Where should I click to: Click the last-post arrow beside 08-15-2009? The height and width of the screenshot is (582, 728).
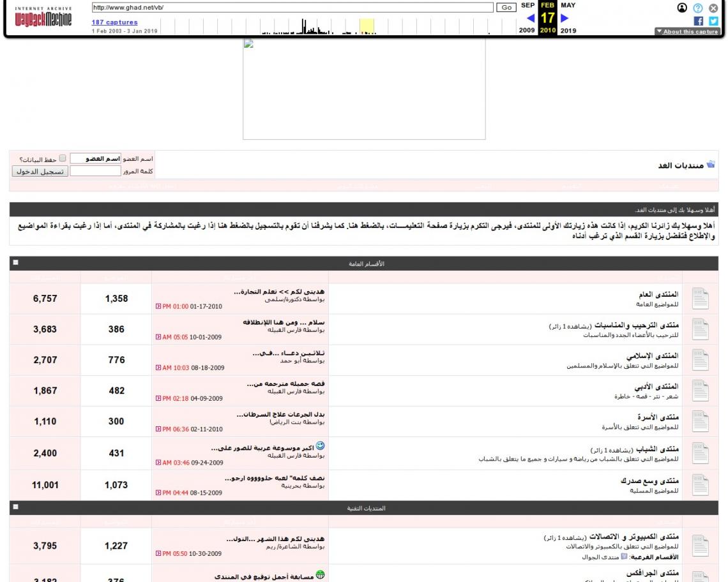click(158, 493)
